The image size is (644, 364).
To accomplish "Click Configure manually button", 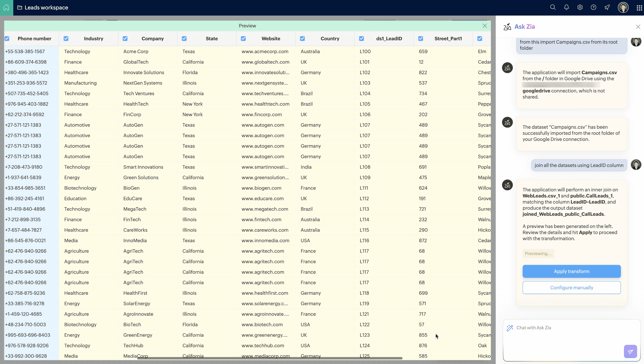I will [571, 288].
